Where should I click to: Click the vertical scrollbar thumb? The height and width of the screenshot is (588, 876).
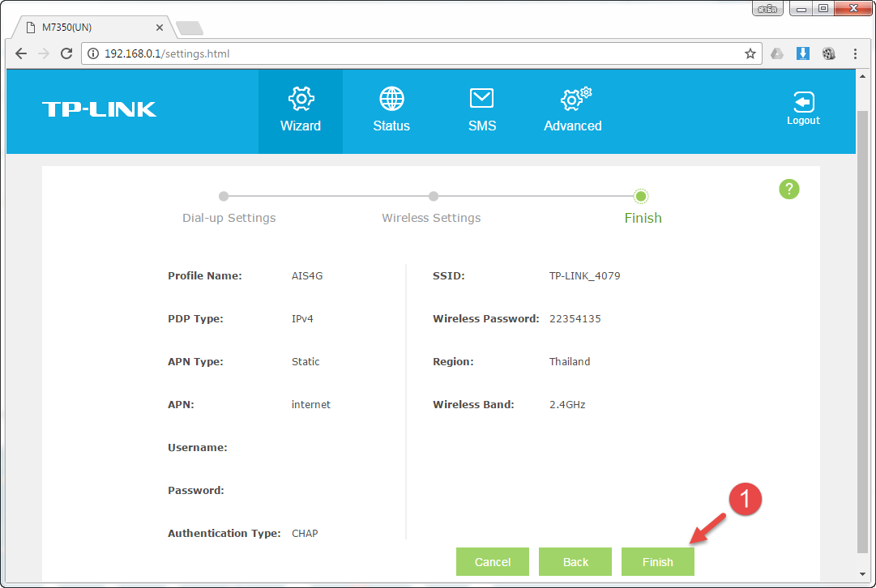[x=862, y=332]
